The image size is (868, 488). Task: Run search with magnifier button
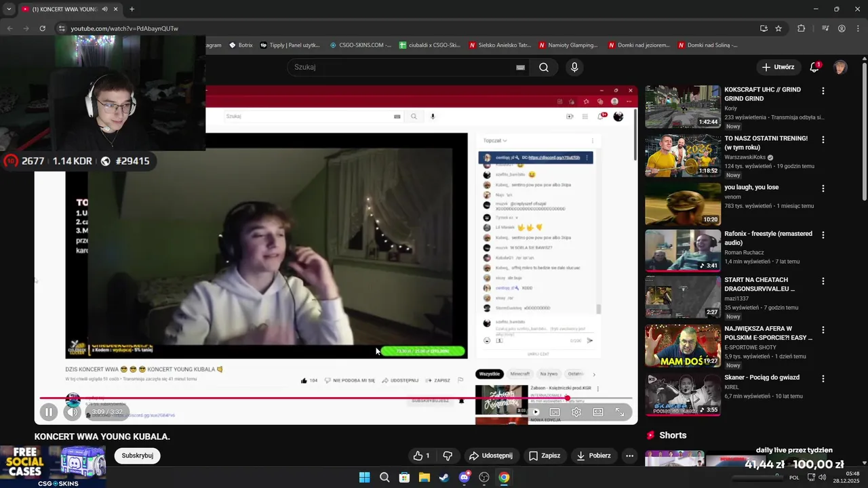544,67
